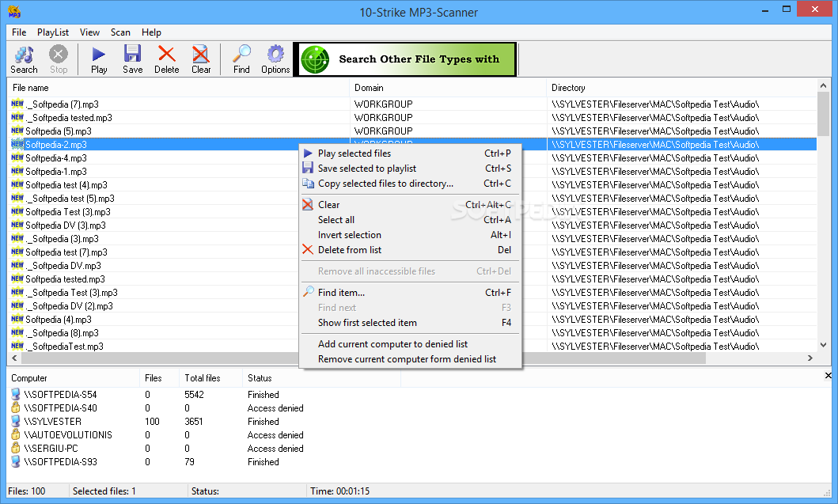
Task: Choose Remove current computer form denied list
Action: pyautogui.click(x=410, y=359)
